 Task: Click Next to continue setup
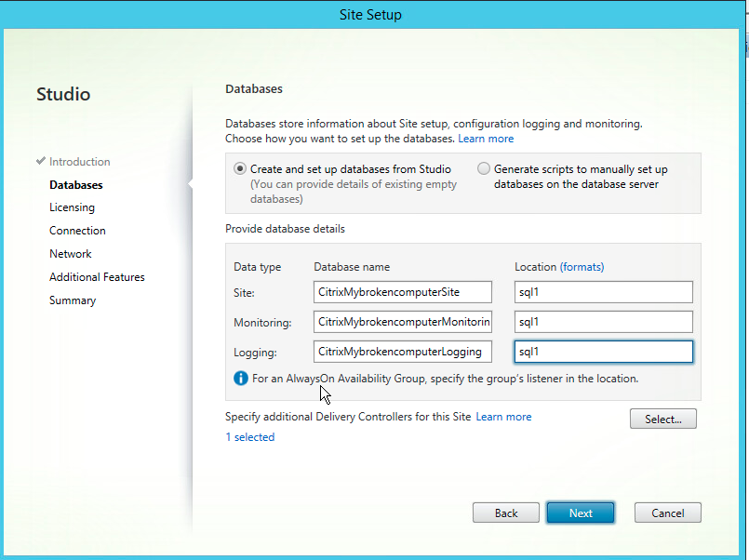(580, 513)
